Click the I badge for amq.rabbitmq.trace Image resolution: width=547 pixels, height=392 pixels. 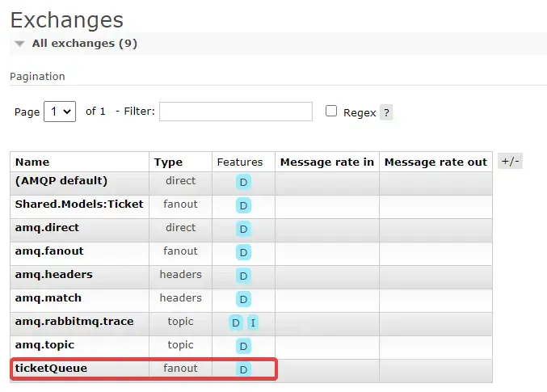point(253,322)
